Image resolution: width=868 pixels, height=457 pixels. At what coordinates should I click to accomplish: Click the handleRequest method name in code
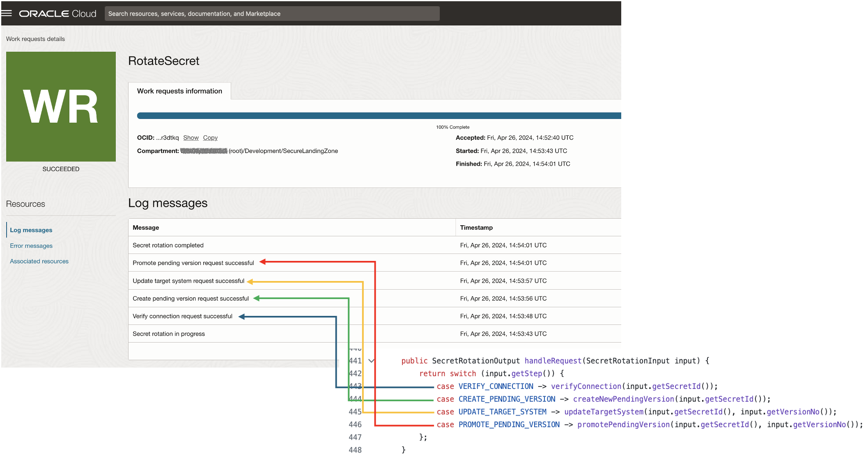[553, 361]
